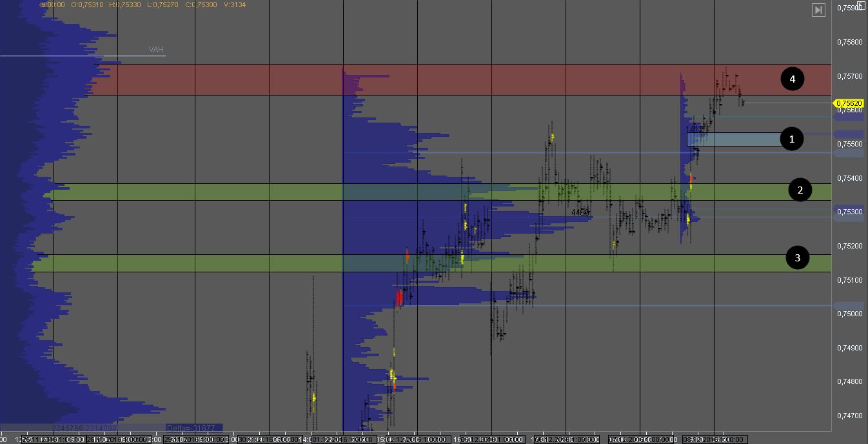Click the 0,75000 level on the price axis

pos(849,314)
